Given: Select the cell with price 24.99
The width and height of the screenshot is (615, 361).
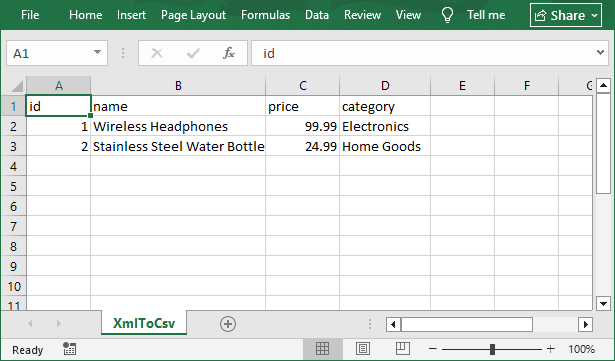Looking at the screenshot, I should [x=303, y=146].
